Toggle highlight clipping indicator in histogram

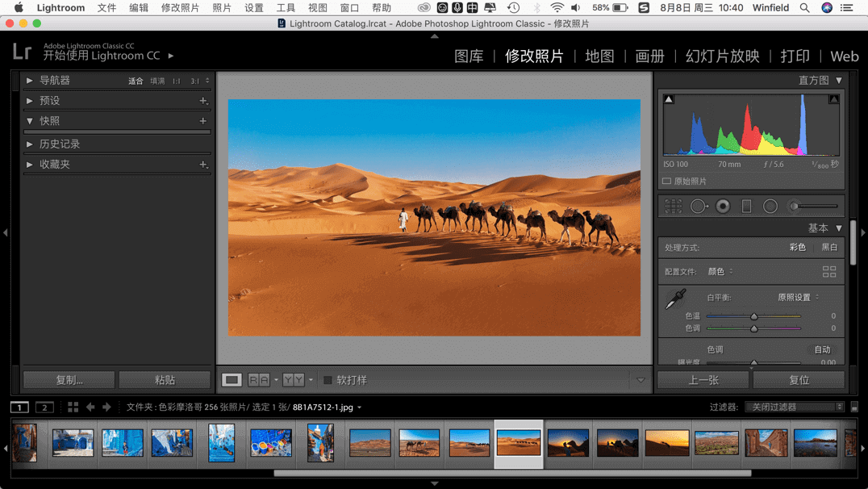tap(833, 99)
